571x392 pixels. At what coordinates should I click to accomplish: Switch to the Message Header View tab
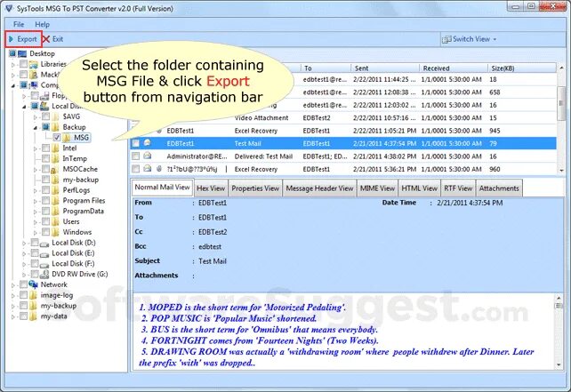319,188
